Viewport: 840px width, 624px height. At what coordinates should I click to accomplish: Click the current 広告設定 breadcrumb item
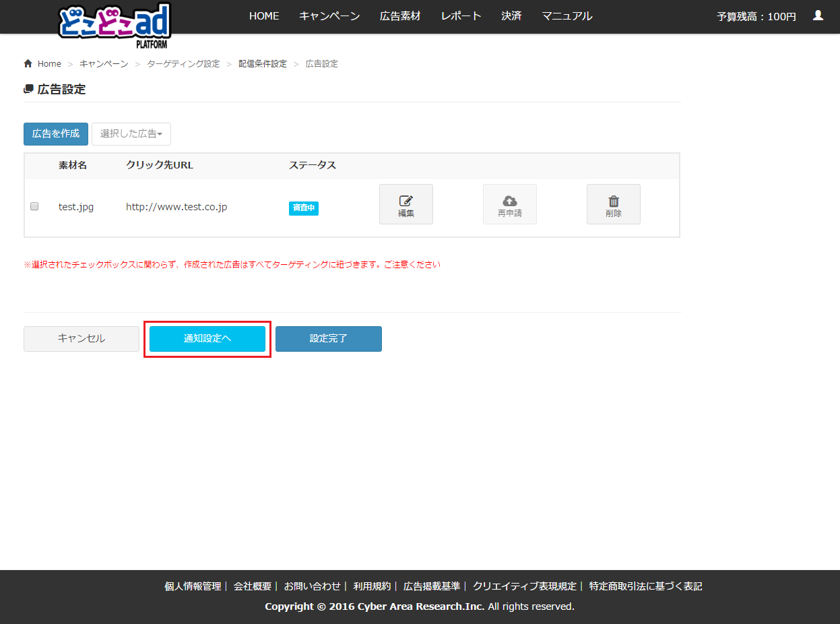click(322, 64)
